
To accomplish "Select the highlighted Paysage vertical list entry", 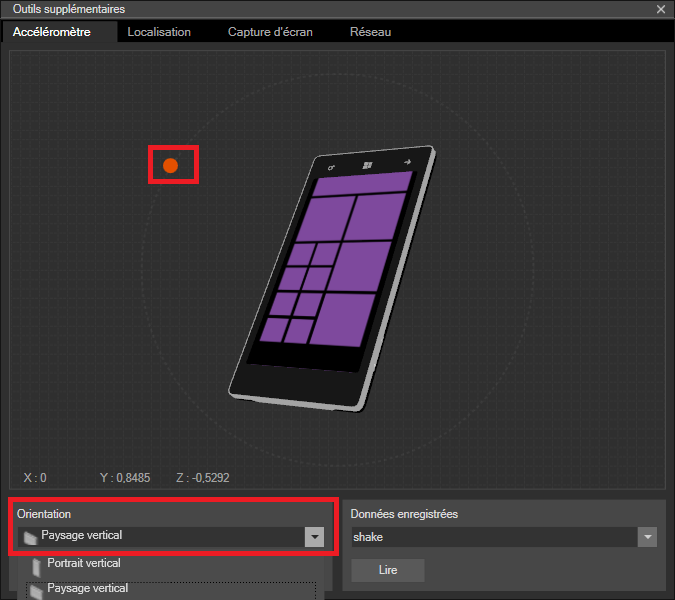I will 87,589.
